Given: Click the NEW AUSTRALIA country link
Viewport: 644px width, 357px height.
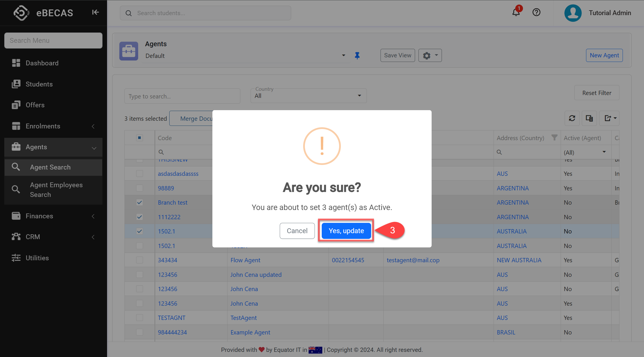Looking at the screenshot, I should [x=519, y=260].
